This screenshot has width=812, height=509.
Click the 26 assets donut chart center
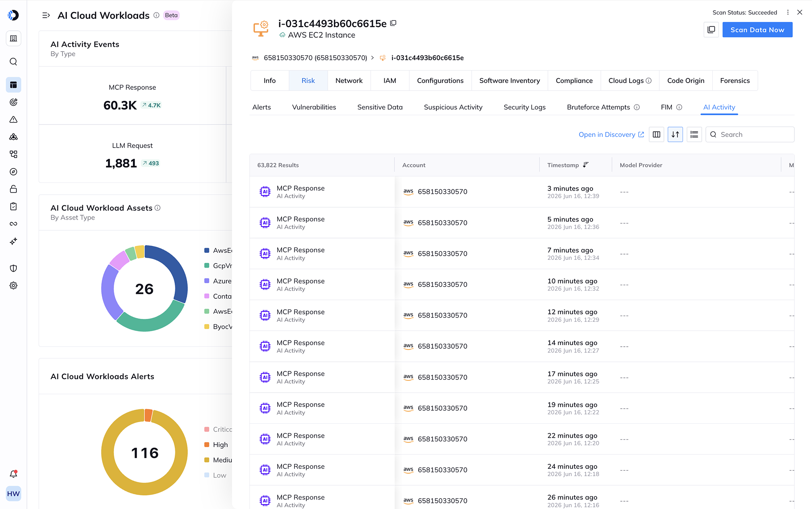coord(144,289)
